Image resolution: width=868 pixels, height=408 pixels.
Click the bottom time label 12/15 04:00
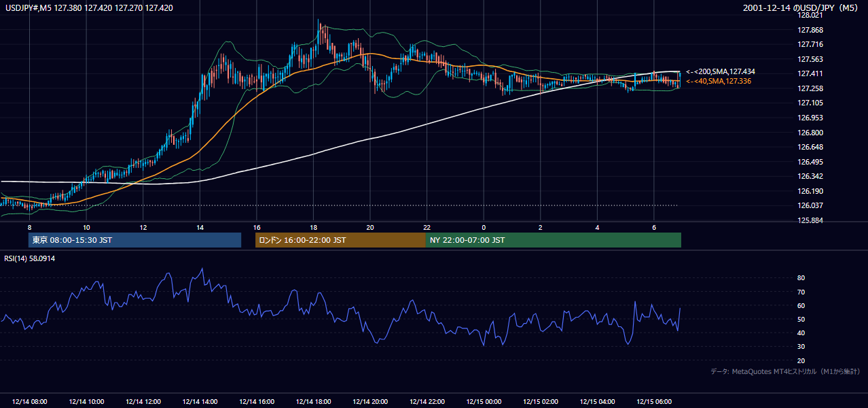(x=597, y=402)
